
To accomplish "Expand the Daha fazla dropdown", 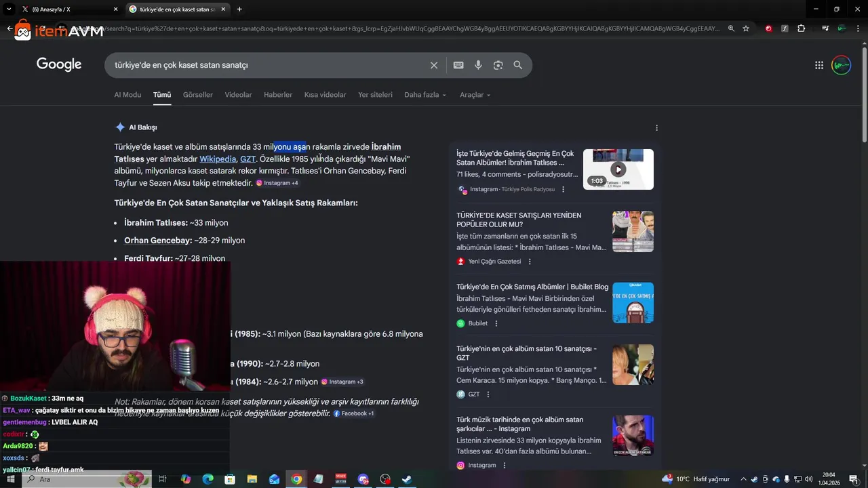I will (x=425, y=95).
